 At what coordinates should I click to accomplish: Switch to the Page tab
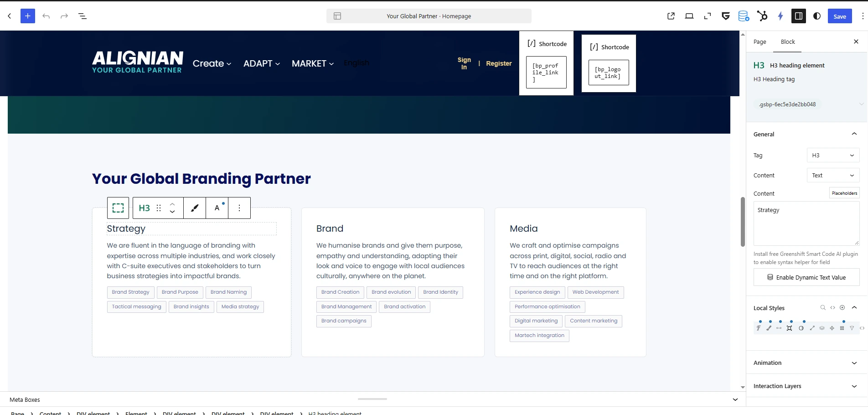pyautogui.click(x=760, y=42)
